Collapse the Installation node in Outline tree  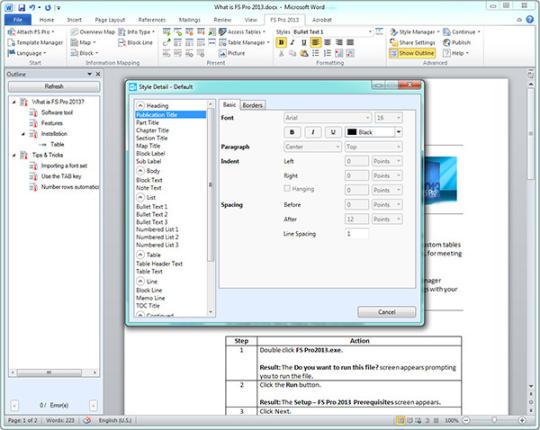point(23,134)
